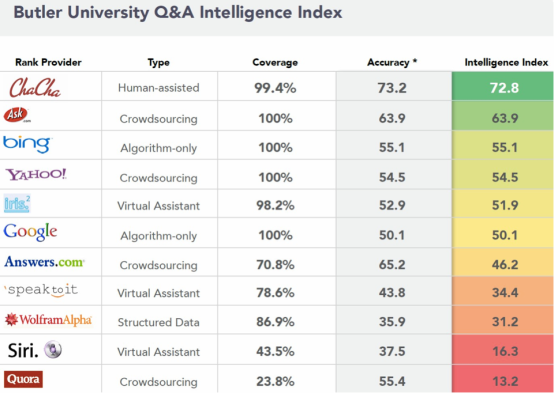
Task: Click the Structured Data type cell
Action: [159, 322]
